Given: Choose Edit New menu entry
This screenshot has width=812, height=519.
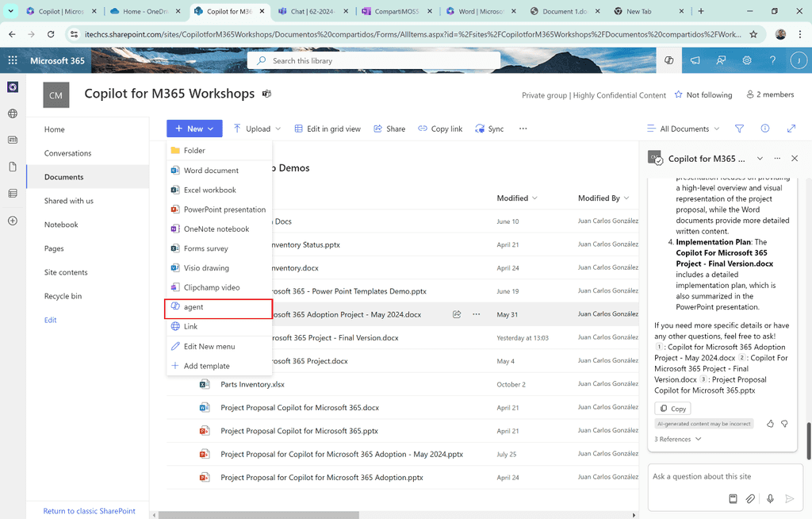Looking at the screenshot, I should (219, 346).
